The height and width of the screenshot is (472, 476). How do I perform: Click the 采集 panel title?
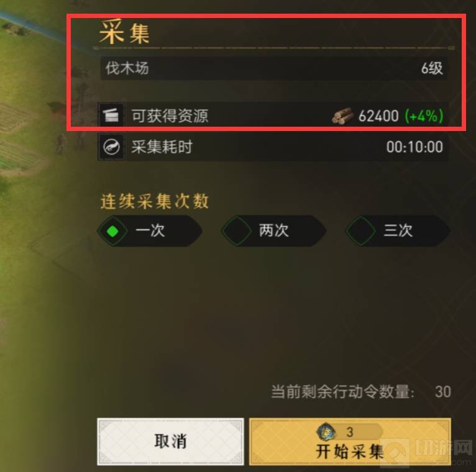pos(124,32)
